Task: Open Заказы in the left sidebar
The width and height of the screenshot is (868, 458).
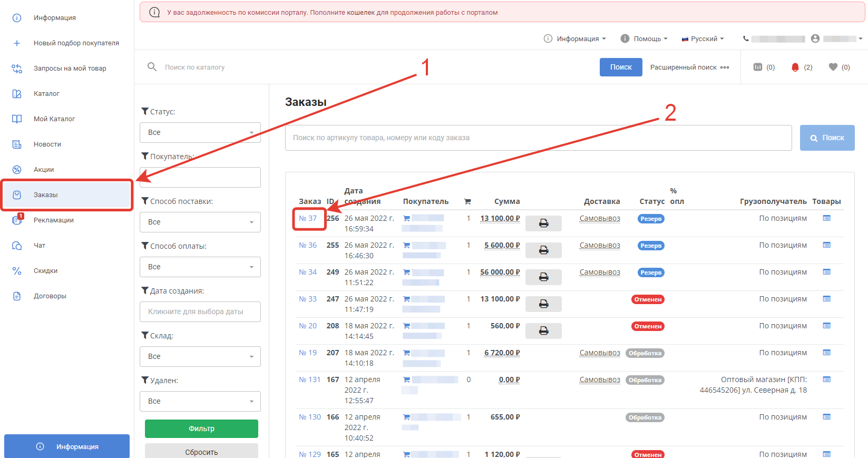Action: 46,195
